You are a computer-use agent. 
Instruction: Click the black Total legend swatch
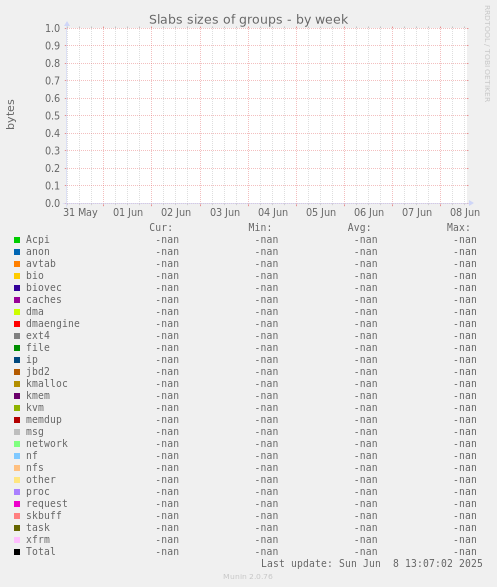[17, 552]
